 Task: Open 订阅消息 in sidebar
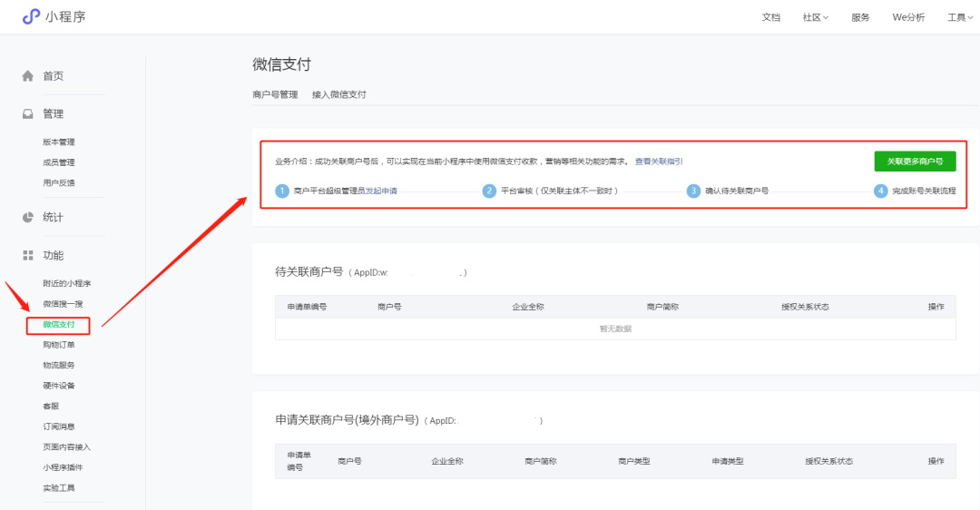tap(59, 427)
